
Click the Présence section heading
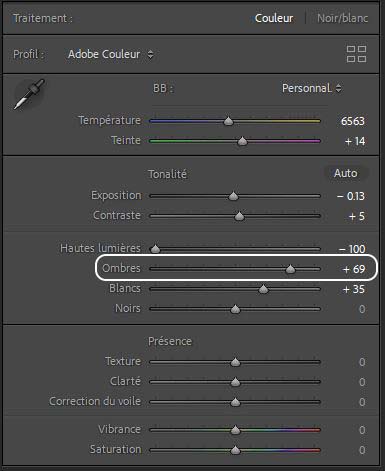[x=170, y=341]
